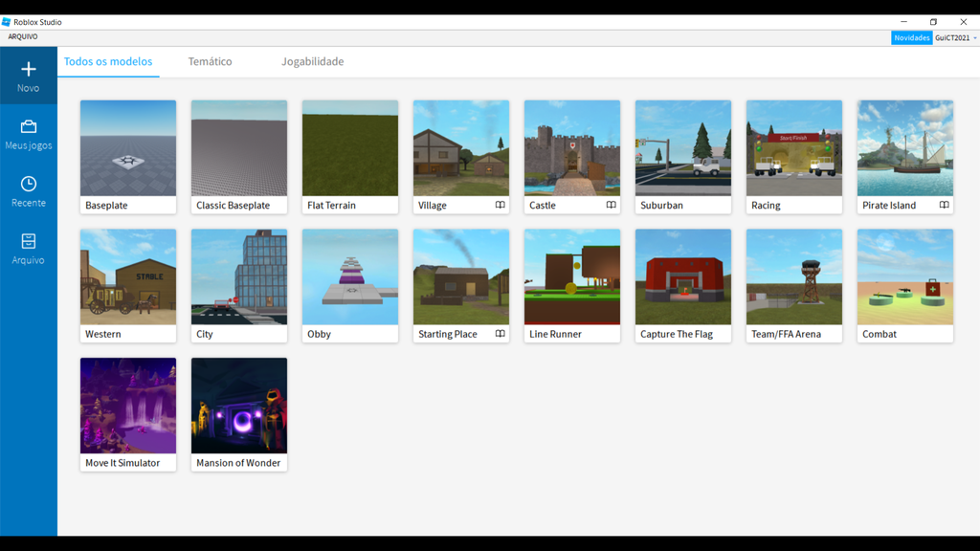
Task: Pick the Pirate Island template thumbnail
Action: (x=905, y=148)
